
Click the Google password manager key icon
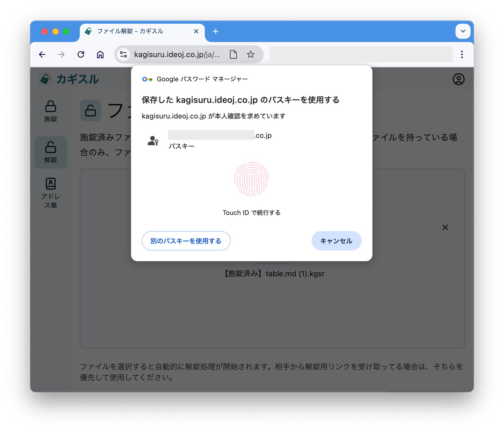[x=147, y=79]
